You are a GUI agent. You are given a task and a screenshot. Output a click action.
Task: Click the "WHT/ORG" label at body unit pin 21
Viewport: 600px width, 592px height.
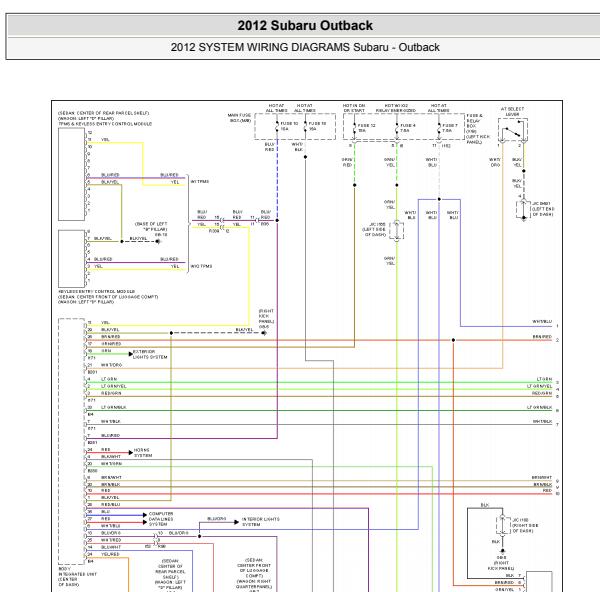click(111, 365)
